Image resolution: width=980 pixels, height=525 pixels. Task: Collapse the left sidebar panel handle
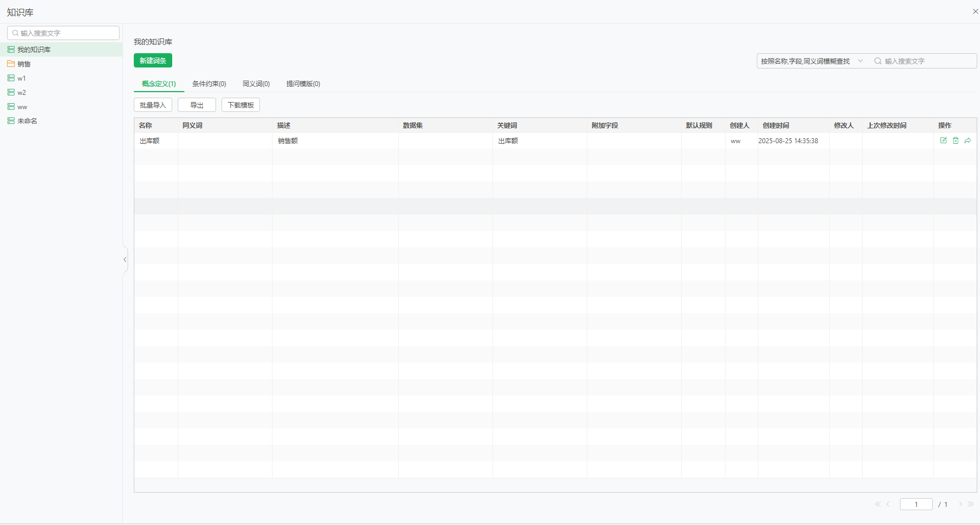click(125, 259)
